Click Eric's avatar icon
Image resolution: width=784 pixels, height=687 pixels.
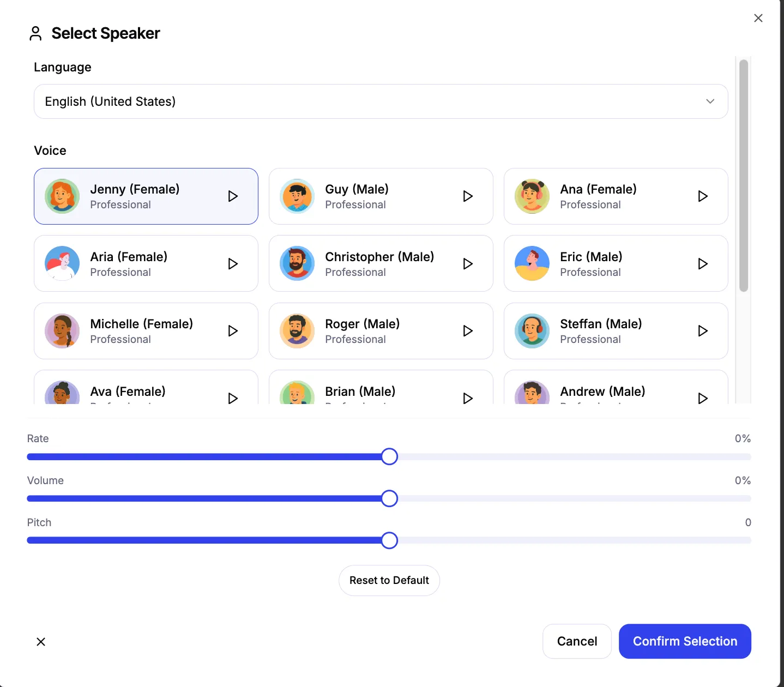(x=532, y=263)
